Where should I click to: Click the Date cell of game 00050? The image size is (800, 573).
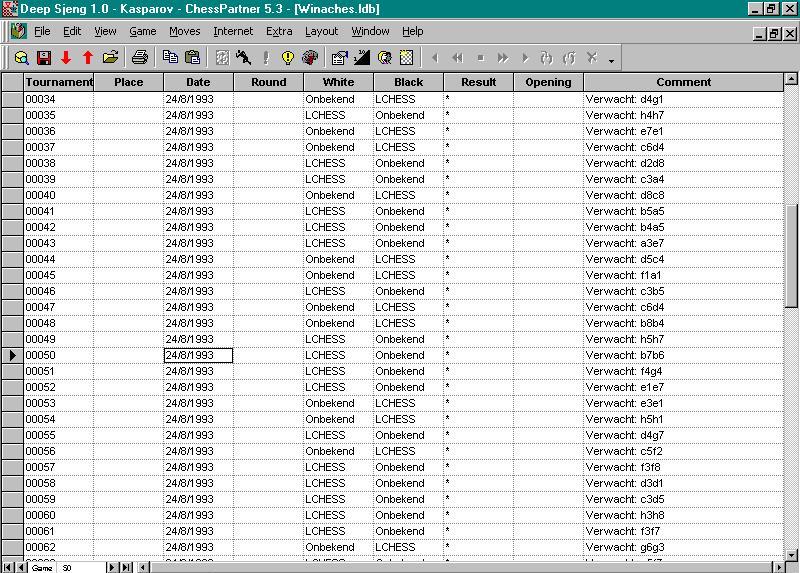198,355
